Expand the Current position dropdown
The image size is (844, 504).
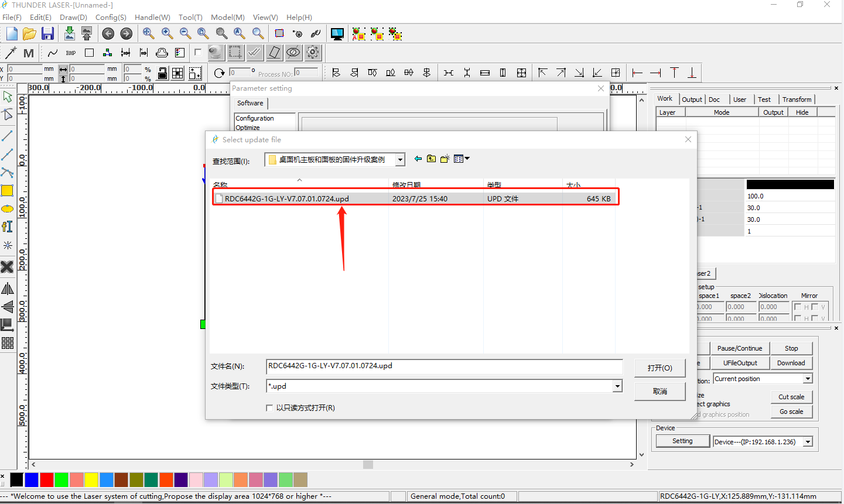pyautogui.click(x=808, y=379)
